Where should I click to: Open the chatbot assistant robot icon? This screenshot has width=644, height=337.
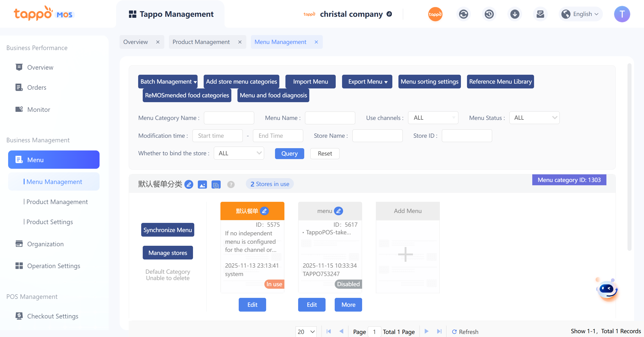pyautogui.click(x=607, y=290)
